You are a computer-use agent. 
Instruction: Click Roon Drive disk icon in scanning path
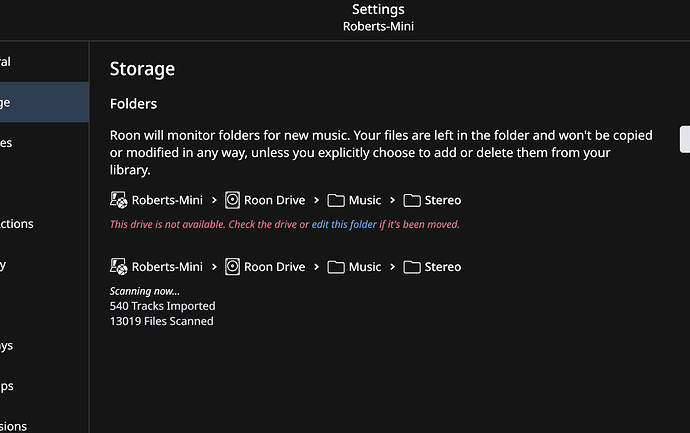(232, 267)
